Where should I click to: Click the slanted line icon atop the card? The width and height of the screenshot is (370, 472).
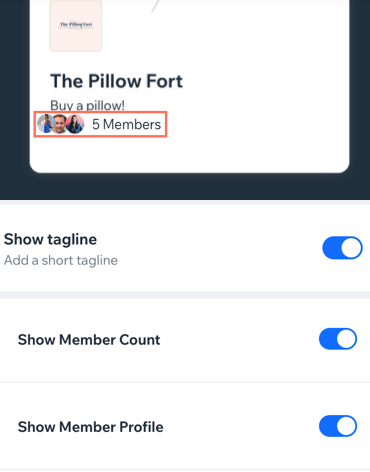(x=156, y=6)
